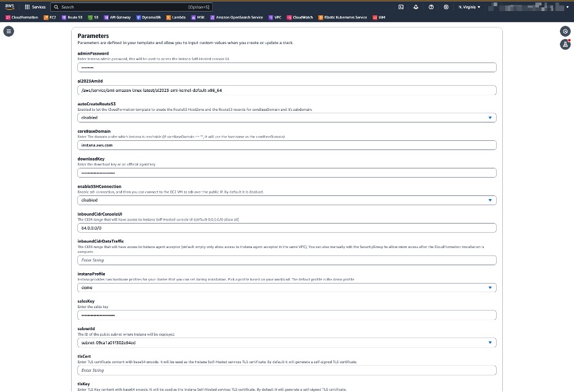Open the enableSSHConnection dropdown
Viewport: 574px width, 392px height.
pyautogui.click(x=287, y=200)
